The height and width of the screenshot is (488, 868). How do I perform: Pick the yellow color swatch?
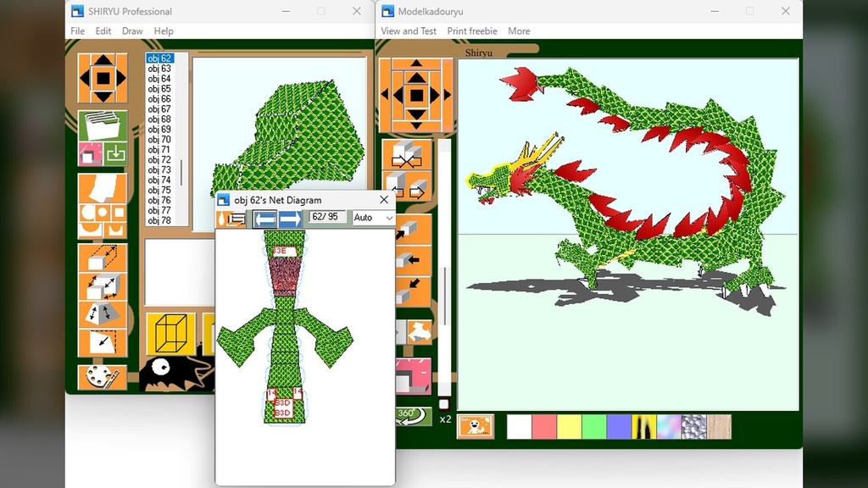pos(569,427)
